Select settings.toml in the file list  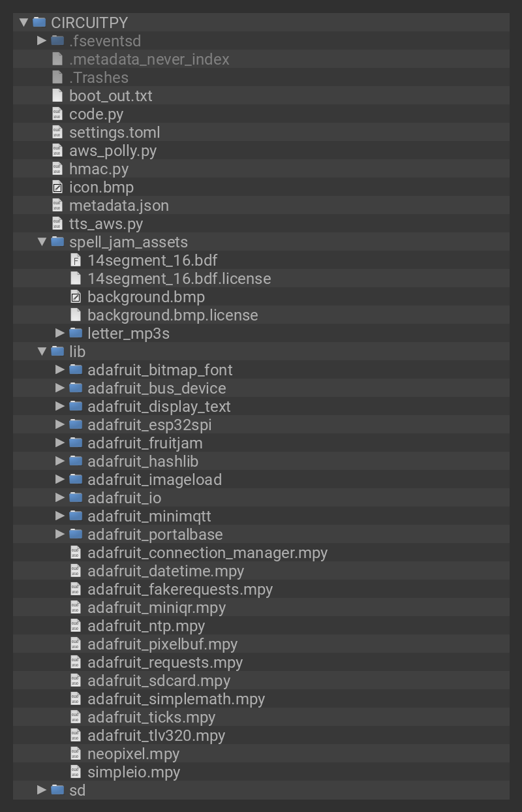point(114,133)
